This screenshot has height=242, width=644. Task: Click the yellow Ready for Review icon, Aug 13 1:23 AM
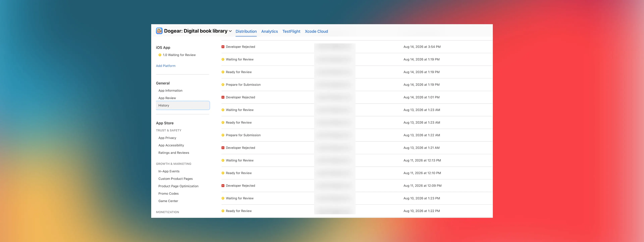(x=223, y=123)
